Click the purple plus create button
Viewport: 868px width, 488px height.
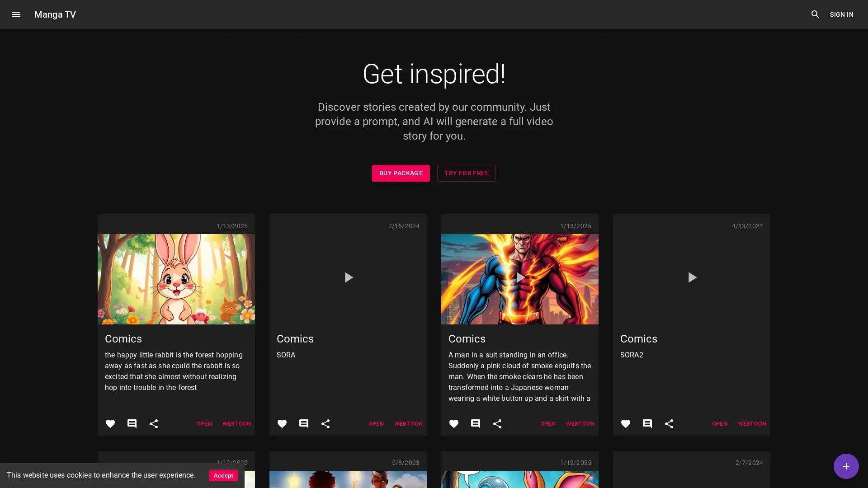click(x=845, y=466)
